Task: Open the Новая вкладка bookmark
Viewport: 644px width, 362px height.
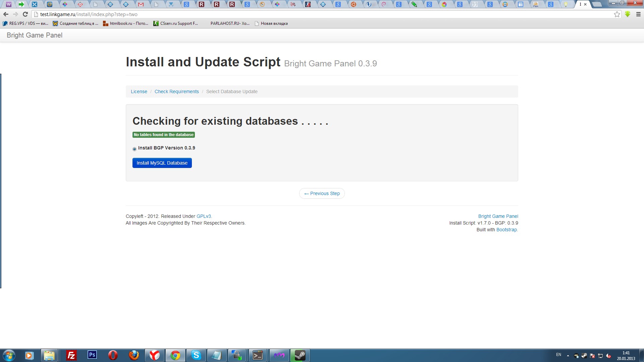Action: click(x=271, y=23)
